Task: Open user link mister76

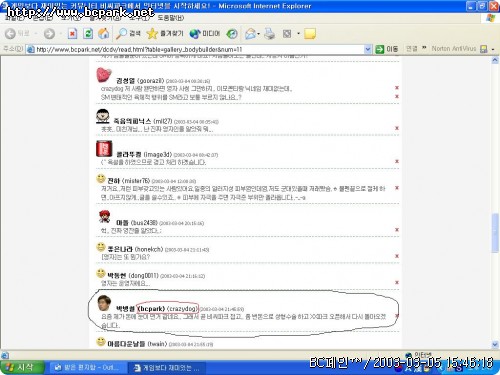Action: point(136,181)
